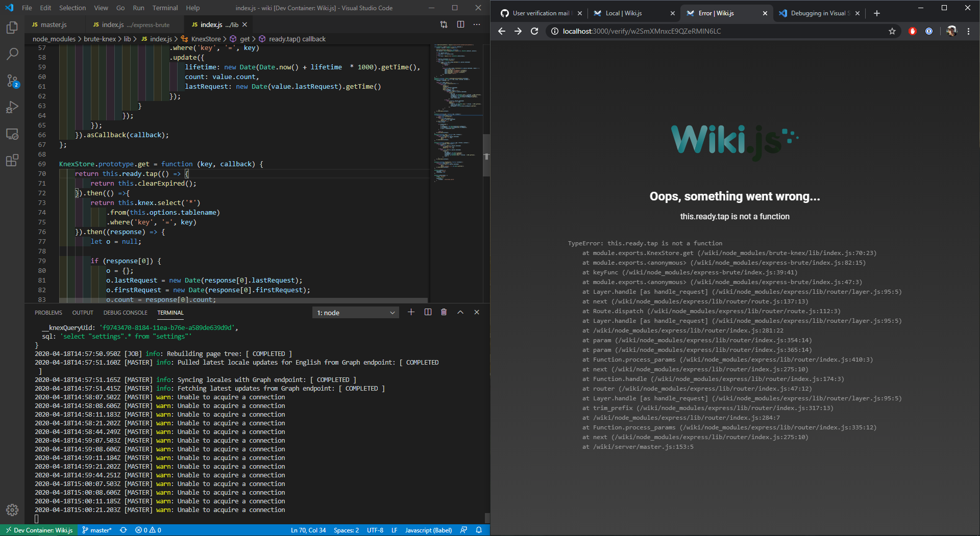This screenshot has height=536, width=980.
Task: Open the Edit menu
Action: tap(45, 8)
